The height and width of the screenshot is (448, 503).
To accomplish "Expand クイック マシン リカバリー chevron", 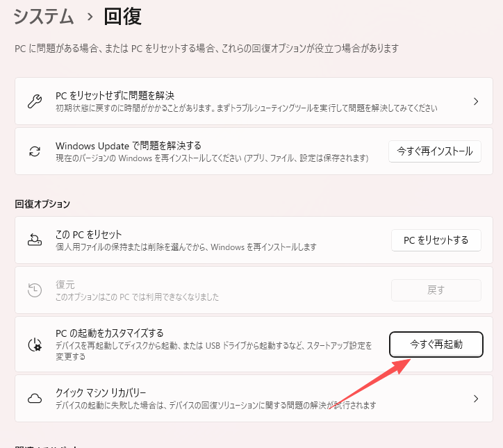I will coord(476,399).
